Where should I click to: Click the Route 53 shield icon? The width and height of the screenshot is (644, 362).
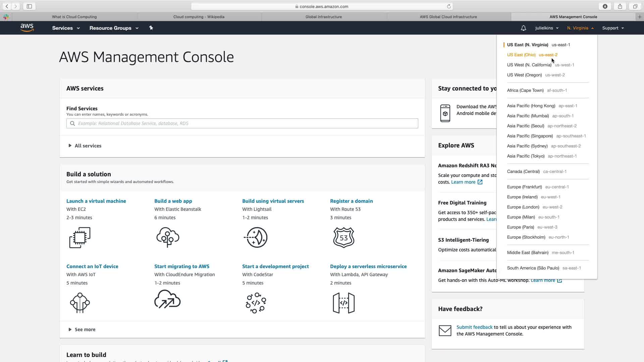(343, 237)
